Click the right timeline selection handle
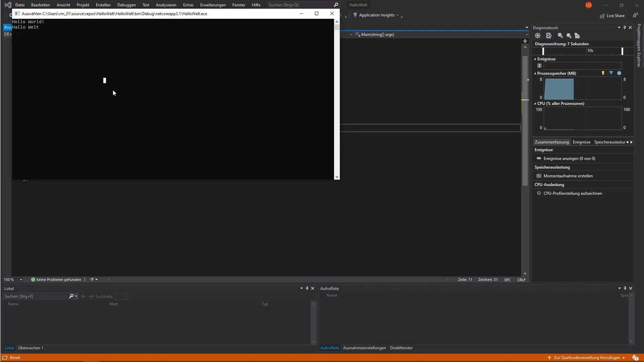This screenshot has height=362, width=644. [622, 51]
